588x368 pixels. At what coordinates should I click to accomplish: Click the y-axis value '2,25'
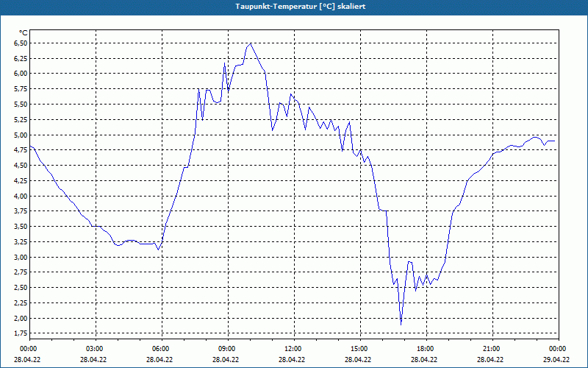click(x=21, y=303)
